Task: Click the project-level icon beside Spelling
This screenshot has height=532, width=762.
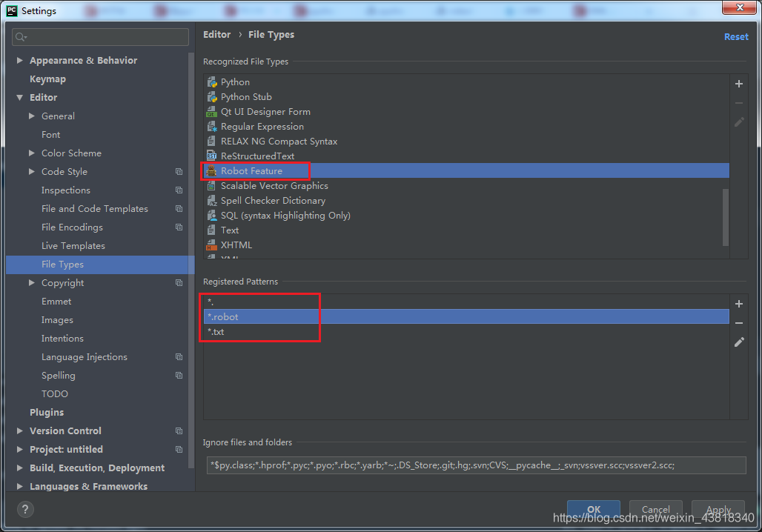Action: 179,376
